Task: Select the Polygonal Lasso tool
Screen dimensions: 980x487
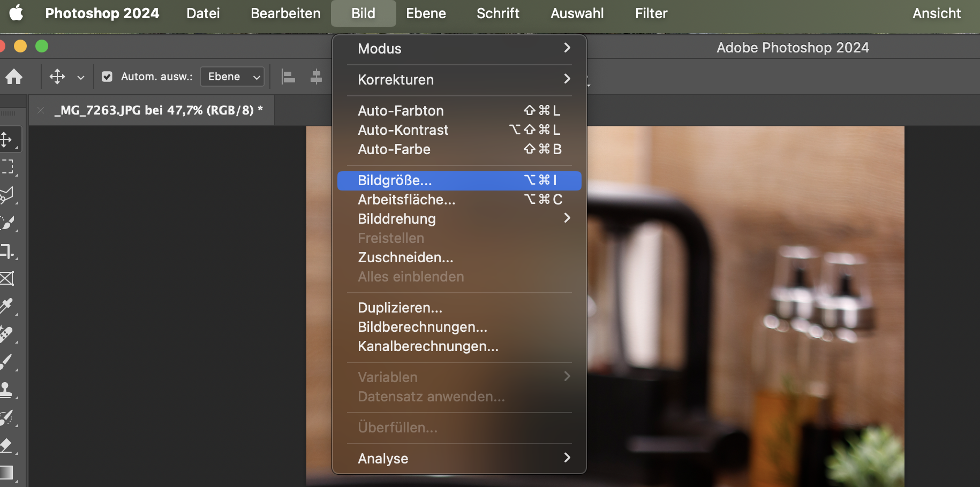Action: click(7, 195)
